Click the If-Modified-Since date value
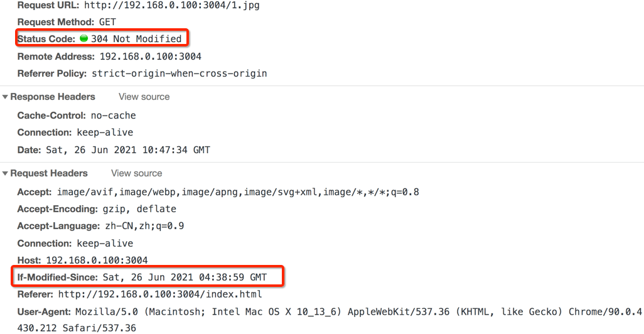The image size is (644, 334). tap(185, 277)
